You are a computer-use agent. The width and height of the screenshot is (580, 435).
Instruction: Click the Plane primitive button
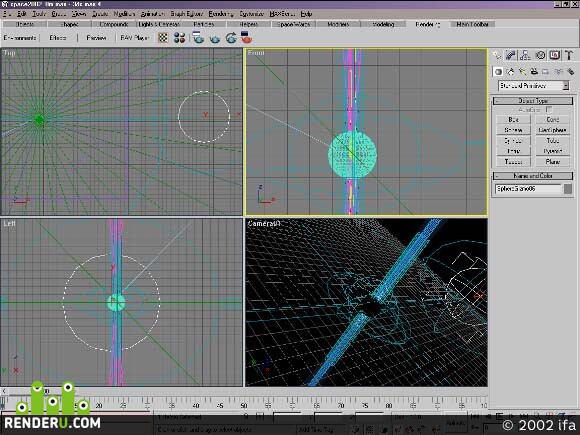pyautogui.click(x=553, y=162)
